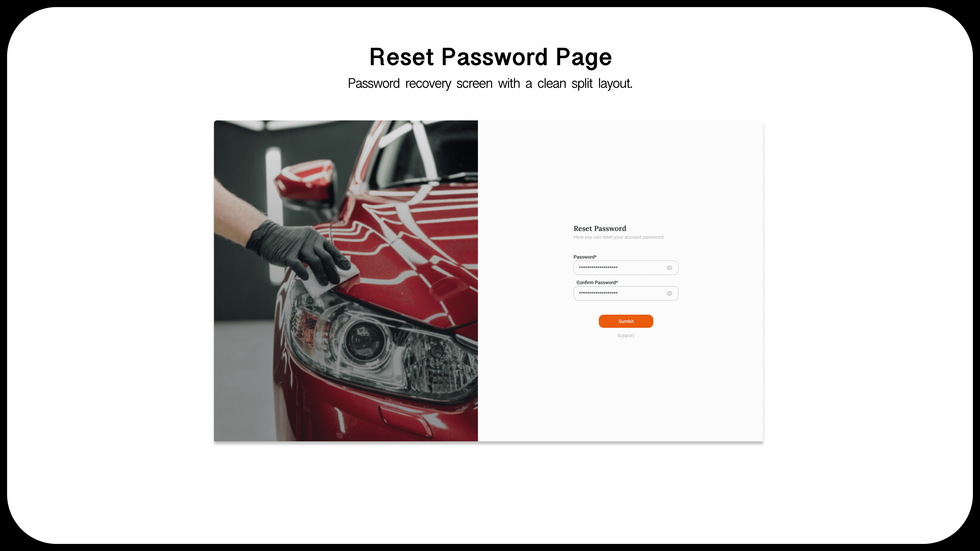980x551 pixels.
Task: Open the Support link below the button
Action: click(626, 335)
